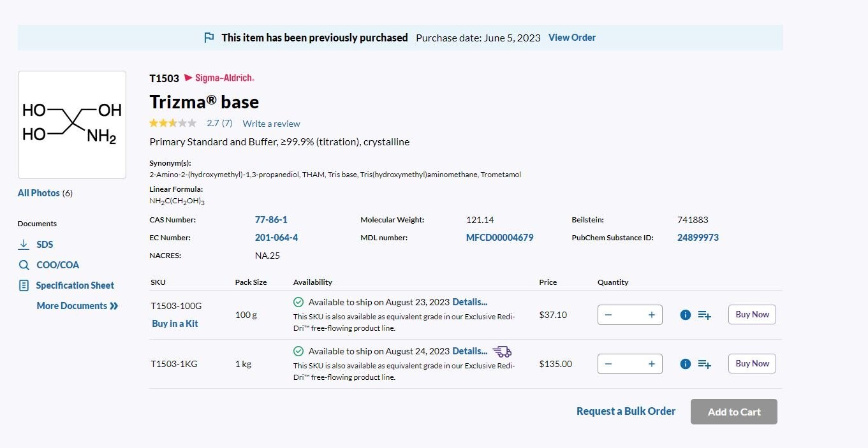
Task: Click the COO/COA search icon
Action: [x=24, y=265]
